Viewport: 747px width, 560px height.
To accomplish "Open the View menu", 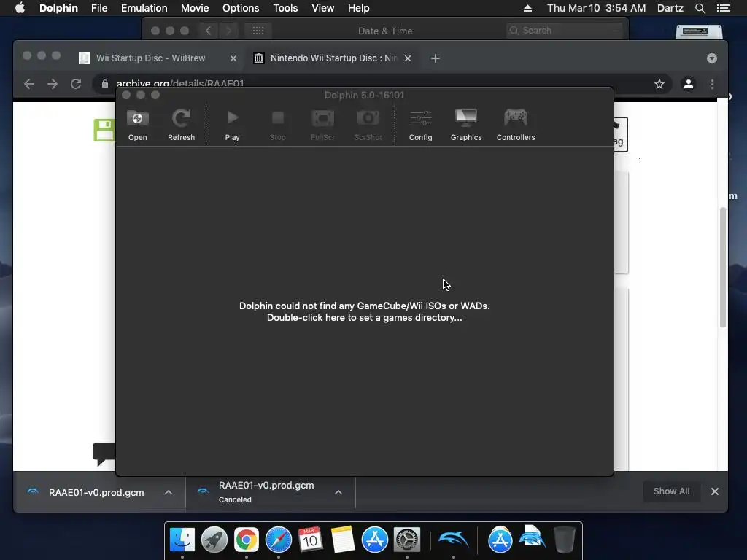I will [322, 8].
